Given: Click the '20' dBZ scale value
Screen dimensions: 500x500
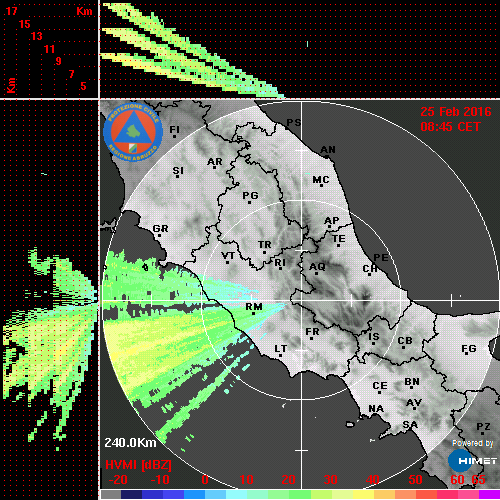Looking at the screenshot, I should [x=289, y=480].
